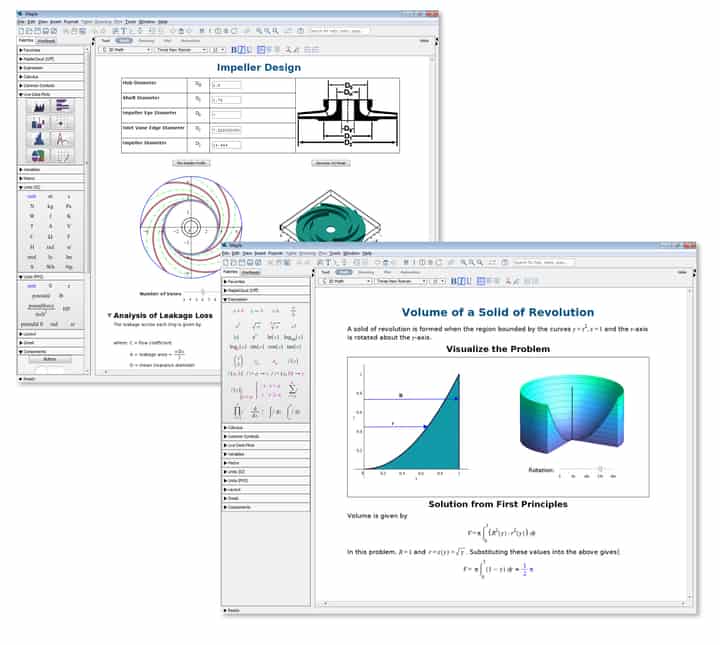The image size is (720, 645).
Task: Click Underline in the Impeller Design window
Action: click(x=248, y=50)
